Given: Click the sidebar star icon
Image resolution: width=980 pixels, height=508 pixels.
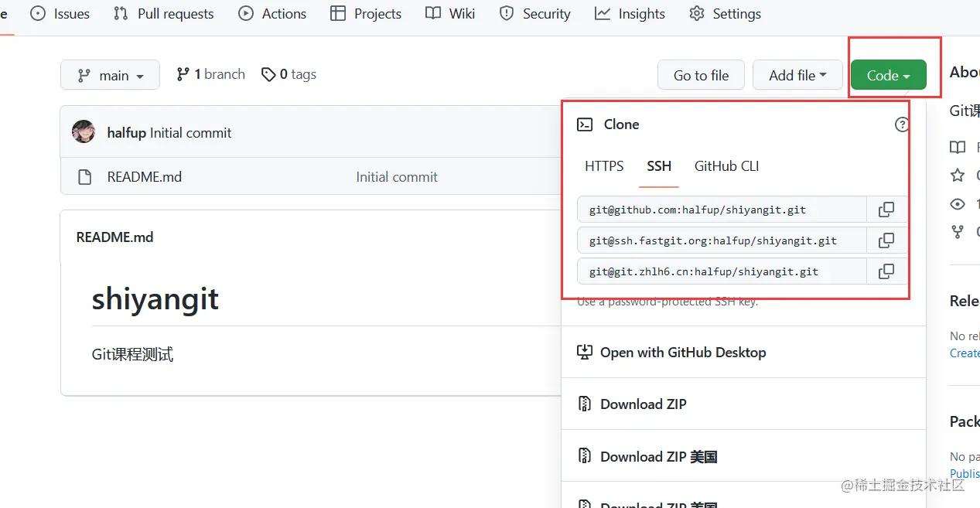Looking at the screenshot, I should (x=958, y=175).
